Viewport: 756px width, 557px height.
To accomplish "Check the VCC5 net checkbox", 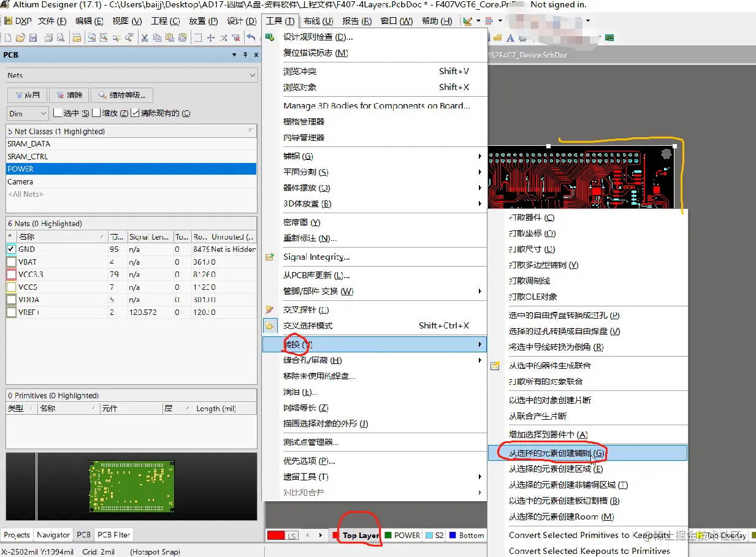I will pyautogui.click(x=11, y=287).
